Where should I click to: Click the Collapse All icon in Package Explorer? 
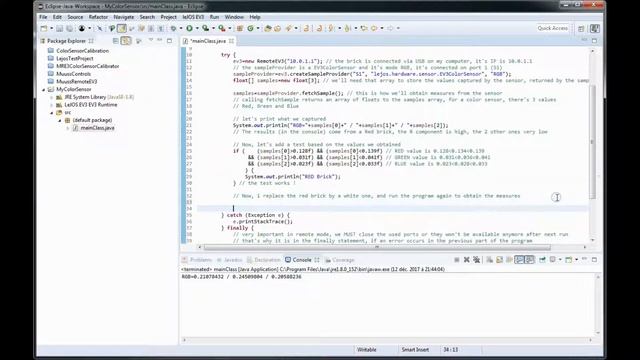point(116,41)
